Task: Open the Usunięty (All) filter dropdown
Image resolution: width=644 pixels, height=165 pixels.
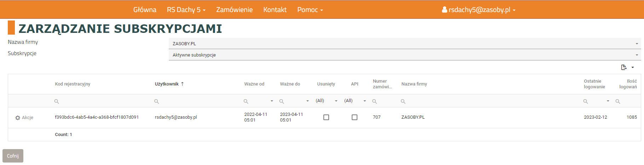Action: coord(336,101)
